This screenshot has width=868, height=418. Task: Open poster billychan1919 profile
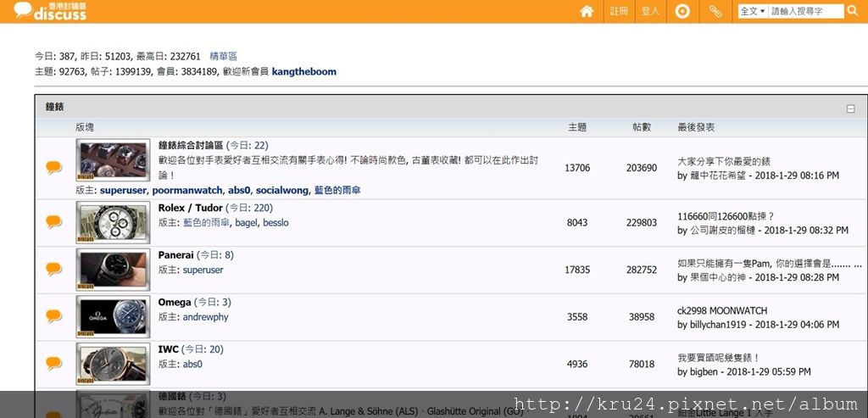point(718,325)
